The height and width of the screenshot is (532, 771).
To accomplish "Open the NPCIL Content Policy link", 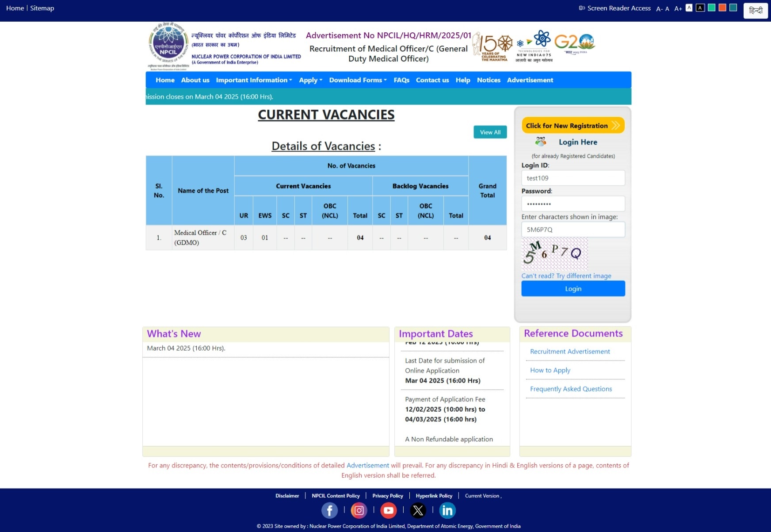I will [336, 496].
